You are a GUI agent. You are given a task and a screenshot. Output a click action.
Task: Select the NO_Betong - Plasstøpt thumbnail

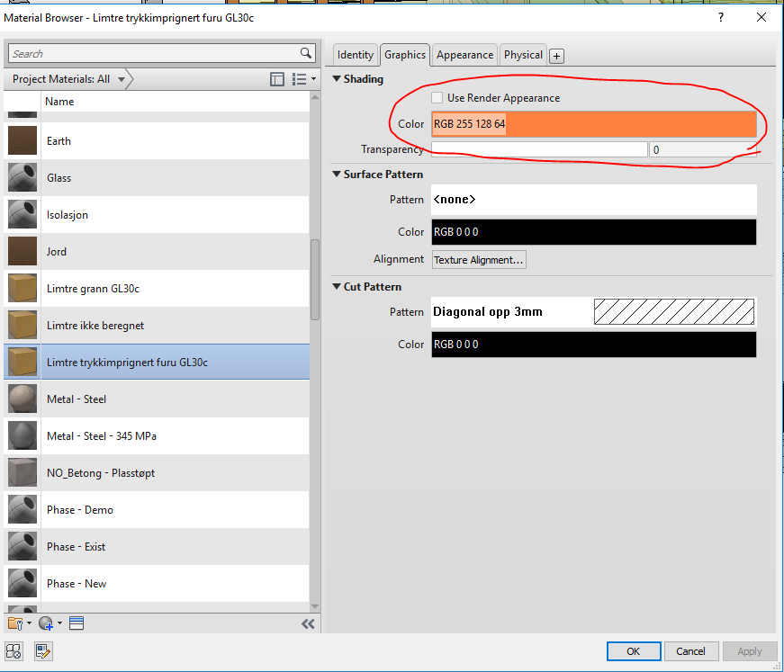pos(23,472)
